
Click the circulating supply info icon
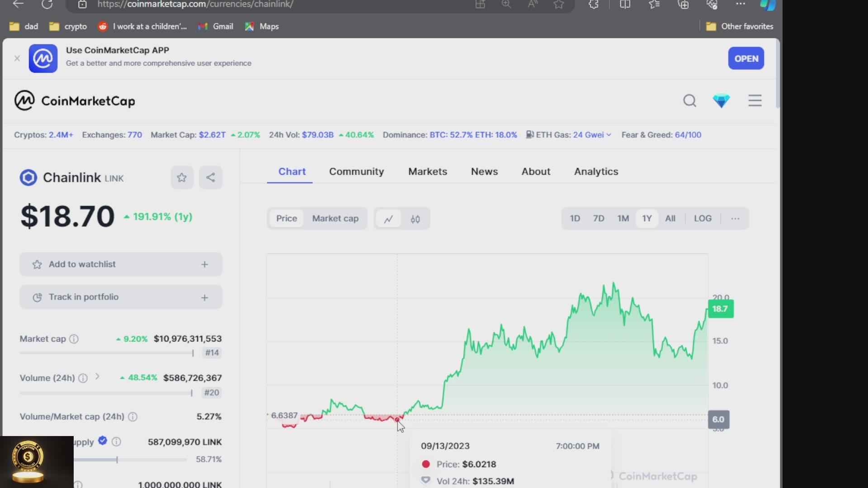click(x=116, y=441)
